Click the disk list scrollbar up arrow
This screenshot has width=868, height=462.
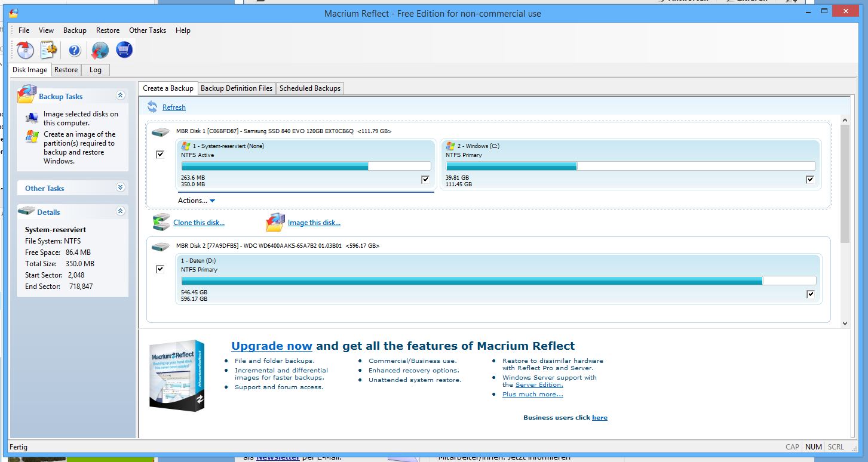pyautogui.click(x=845, y=120)
